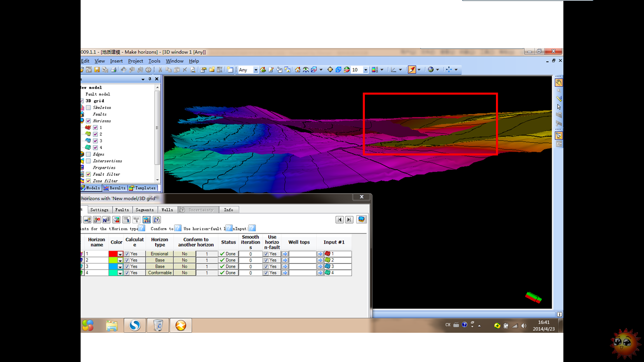Switch to the Info tab
Viewport: 644px width, 362px height.
coord(229,210)
